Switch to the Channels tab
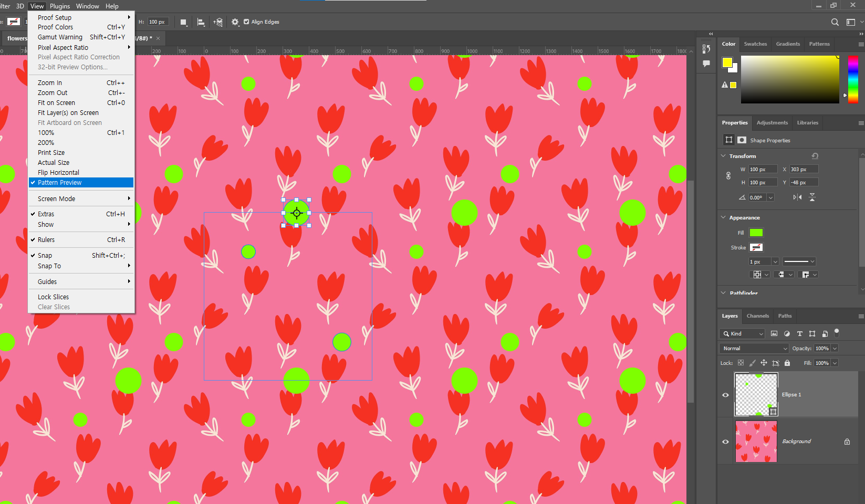 [x=757, y=316]
